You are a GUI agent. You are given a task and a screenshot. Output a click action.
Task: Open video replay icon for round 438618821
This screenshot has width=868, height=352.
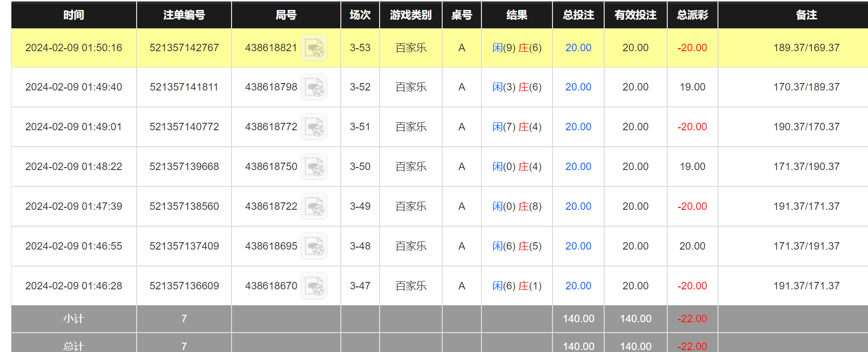pyautogui.click(x=314, y=48)
